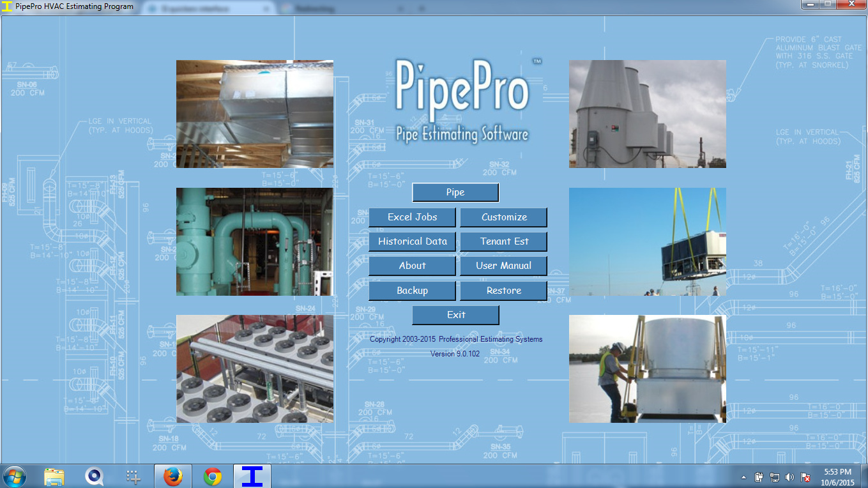Click the Customize button

pos(504,217)
